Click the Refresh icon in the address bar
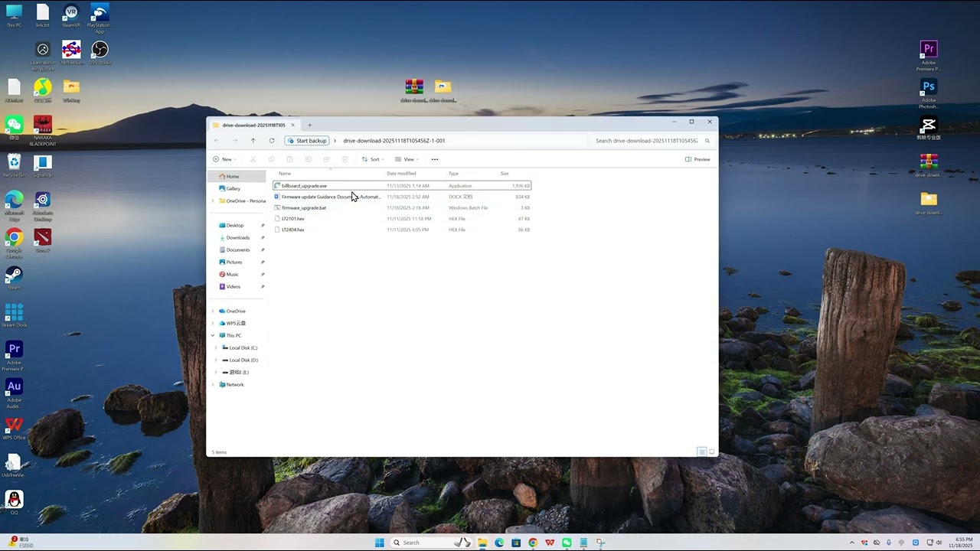 tap(271, 141)
